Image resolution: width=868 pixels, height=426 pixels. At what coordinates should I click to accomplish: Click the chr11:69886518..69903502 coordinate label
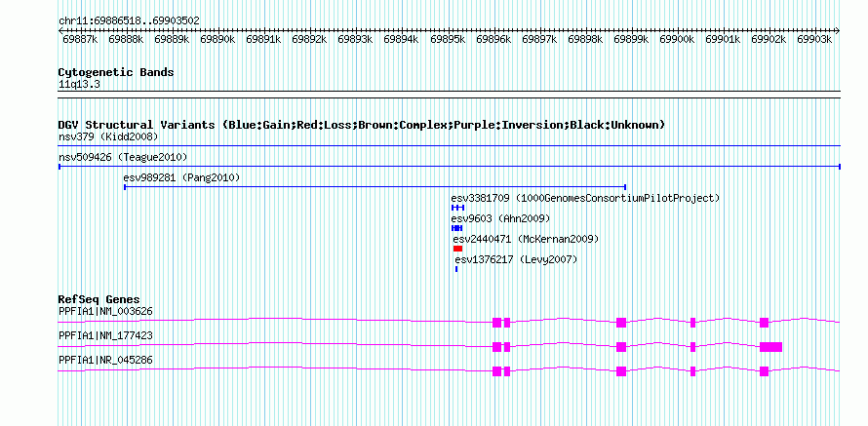coord(129,20)
